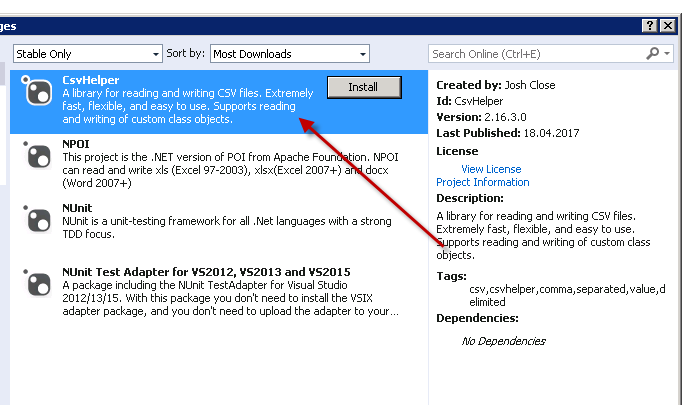This screenshot has width=698, height=405.
Task: Select the CsvHelper package title
Action: (x=91, y=80)
